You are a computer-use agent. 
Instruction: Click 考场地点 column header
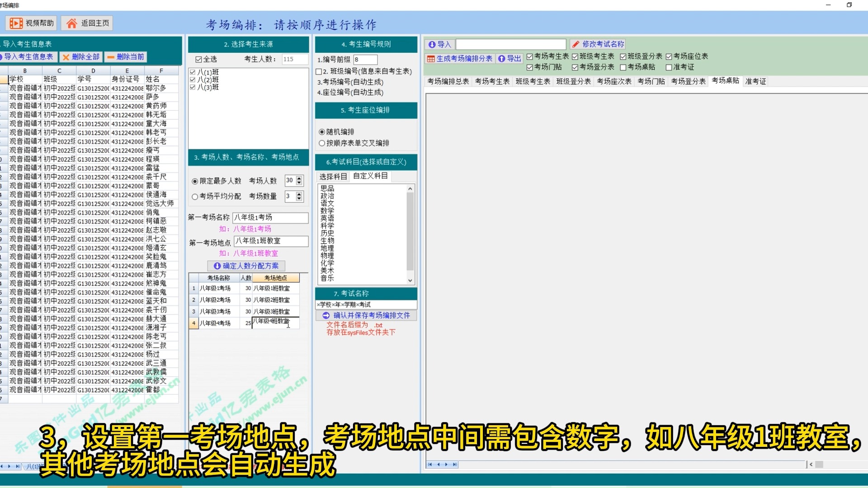(x=275, y=278)
